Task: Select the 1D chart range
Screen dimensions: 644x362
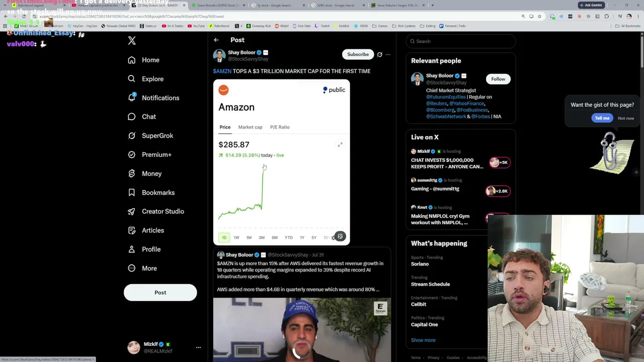Action: tap(224, 237)
